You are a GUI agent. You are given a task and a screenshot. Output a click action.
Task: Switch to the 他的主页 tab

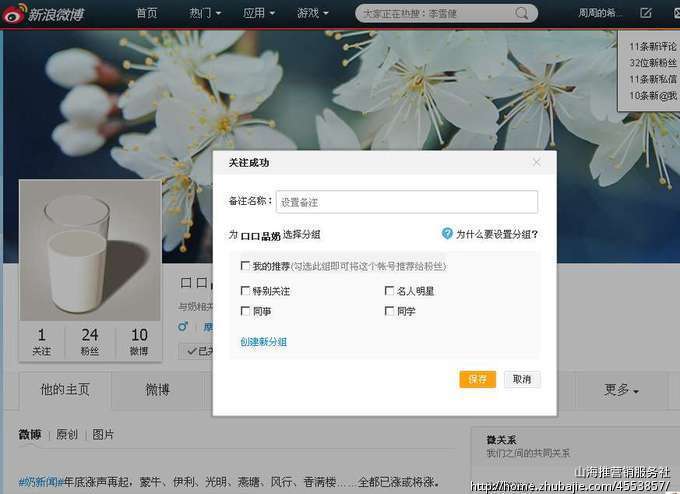click(x=65, y=389)
